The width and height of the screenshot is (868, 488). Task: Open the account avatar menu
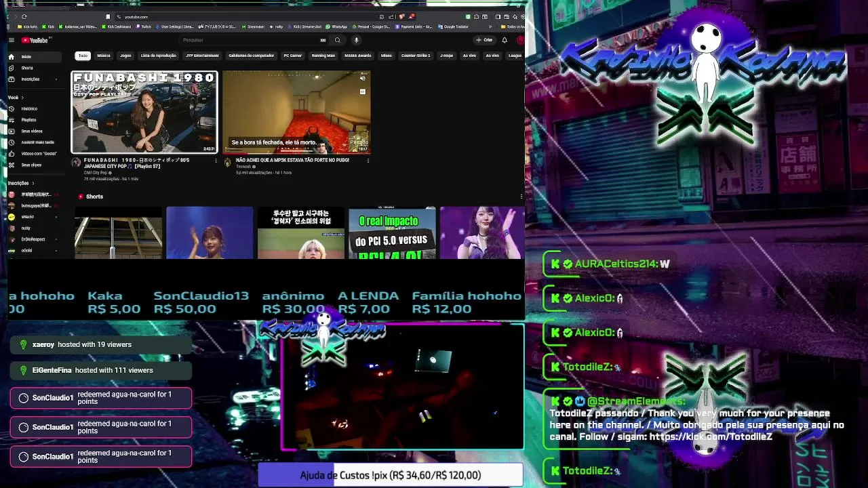coord(520,40)
